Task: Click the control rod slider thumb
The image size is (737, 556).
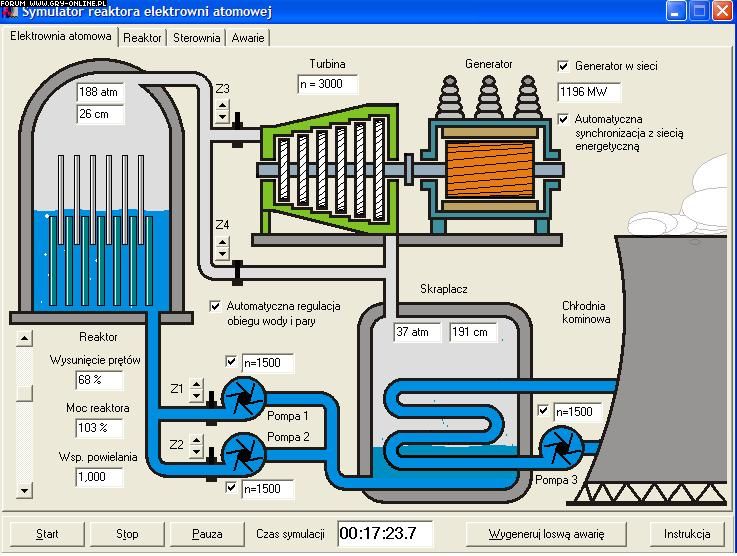Action: click(24, 393)
